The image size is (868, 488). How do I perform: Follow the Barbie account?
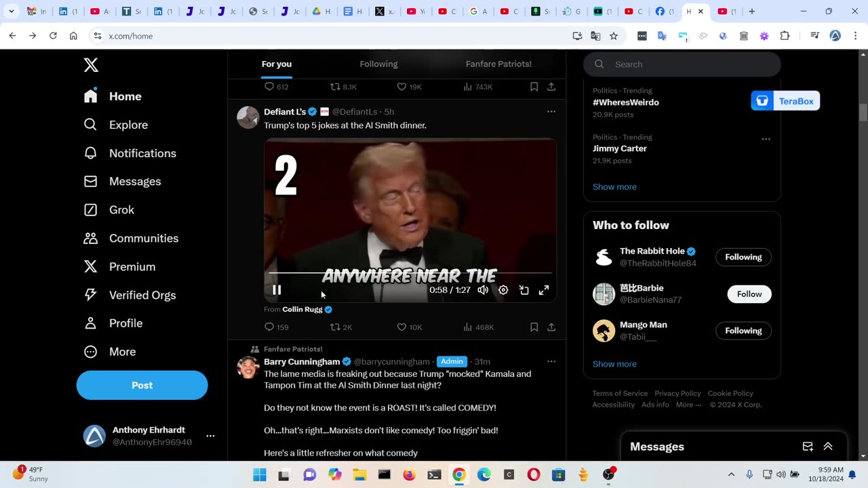click(x=749, y=293)
